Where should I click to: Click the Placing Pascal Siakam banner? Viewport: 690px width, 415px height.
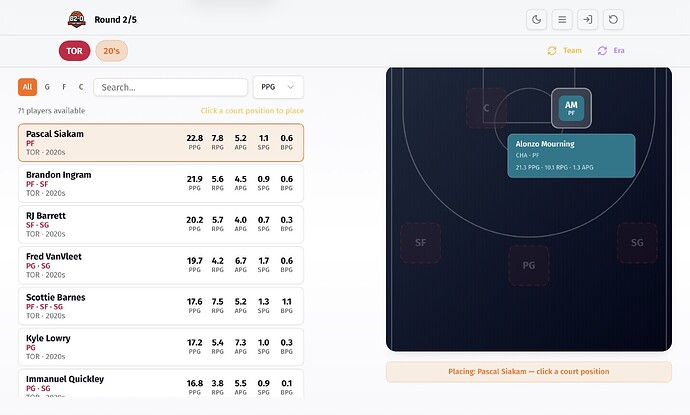coord(529,372)
